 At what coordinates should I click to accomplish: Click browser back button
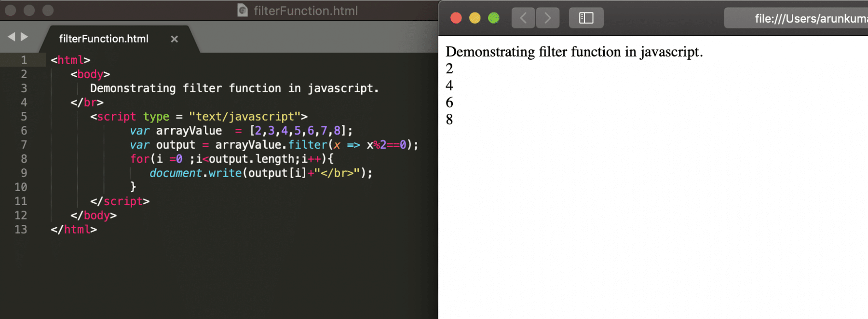[523, 18]
